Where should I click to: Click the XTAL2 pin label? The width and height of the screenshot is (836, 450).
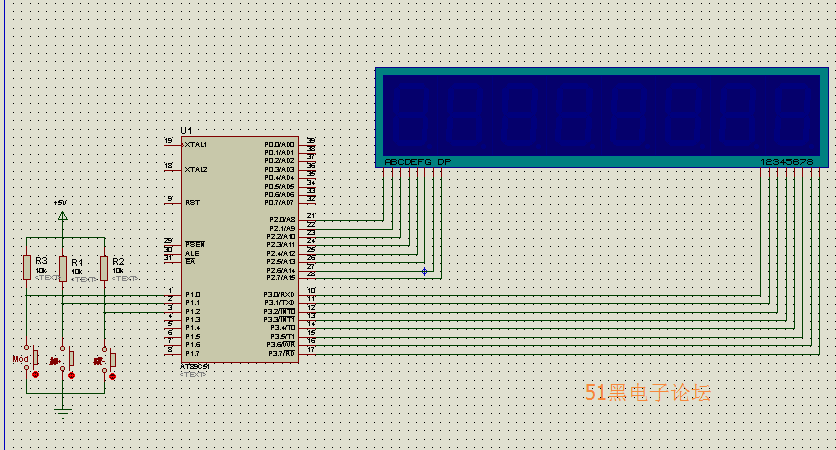pos(196,170)
